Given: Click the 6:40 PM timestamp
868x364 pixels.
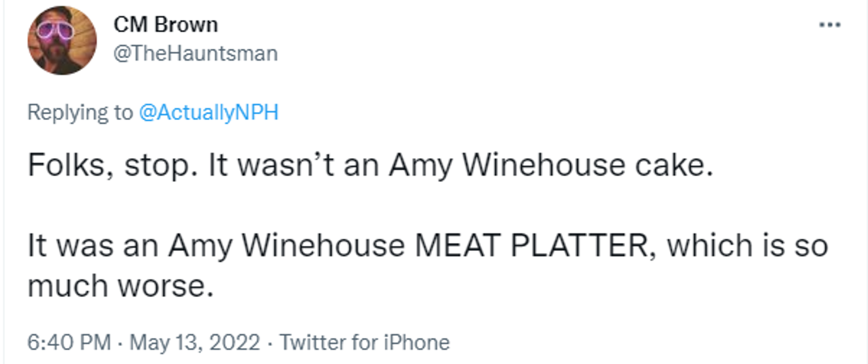Looking at the screenshot, I should (x=69, y=342).
